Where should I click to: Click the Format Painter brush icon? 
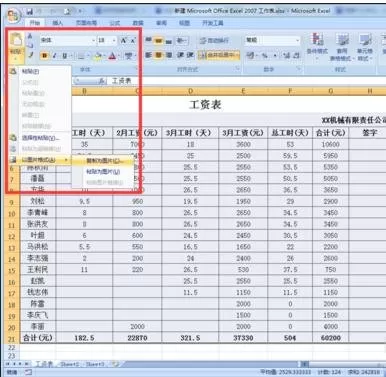click(30, 55)
